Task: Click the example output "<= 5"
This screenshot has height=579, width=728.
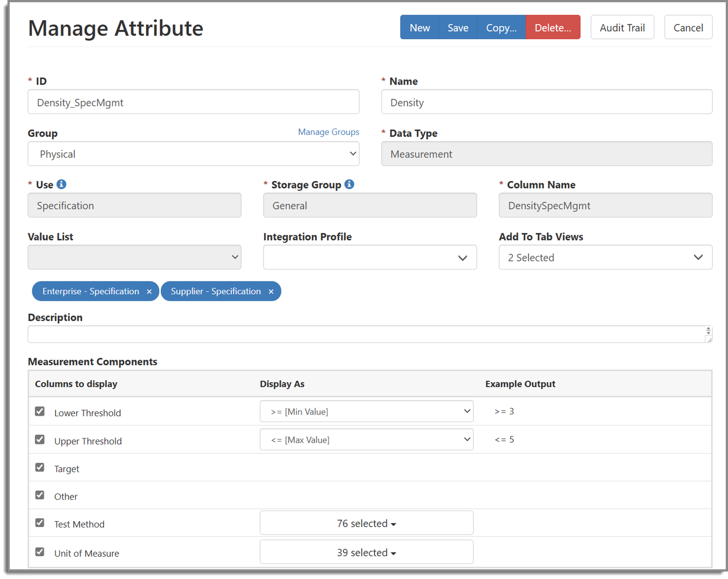Action: pos(504,439)
